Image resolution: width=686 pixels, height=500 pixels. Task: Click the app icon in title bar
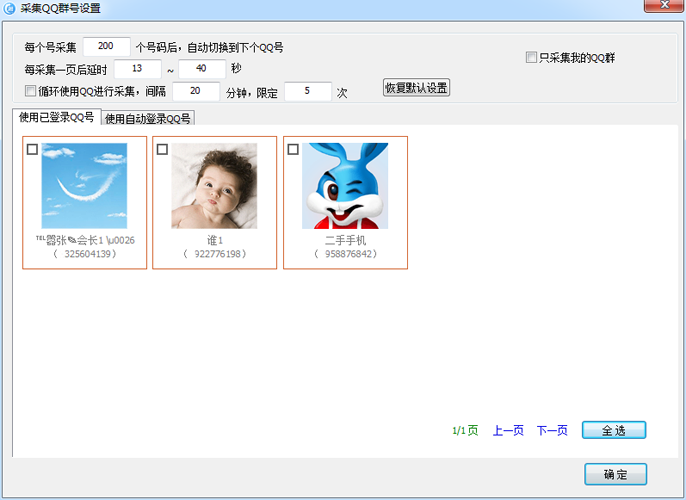point(9,8)
